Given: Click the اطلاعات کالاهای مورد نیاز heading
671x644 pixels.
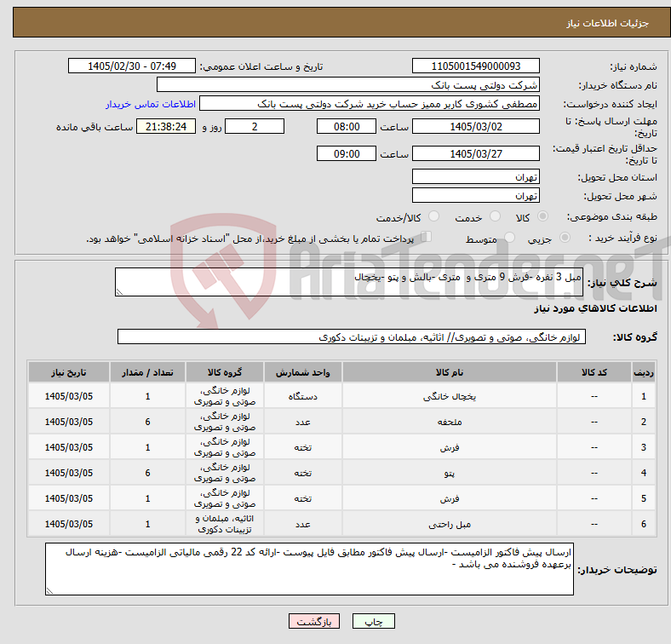Looking at the screenshot, I should coord(595,308).
